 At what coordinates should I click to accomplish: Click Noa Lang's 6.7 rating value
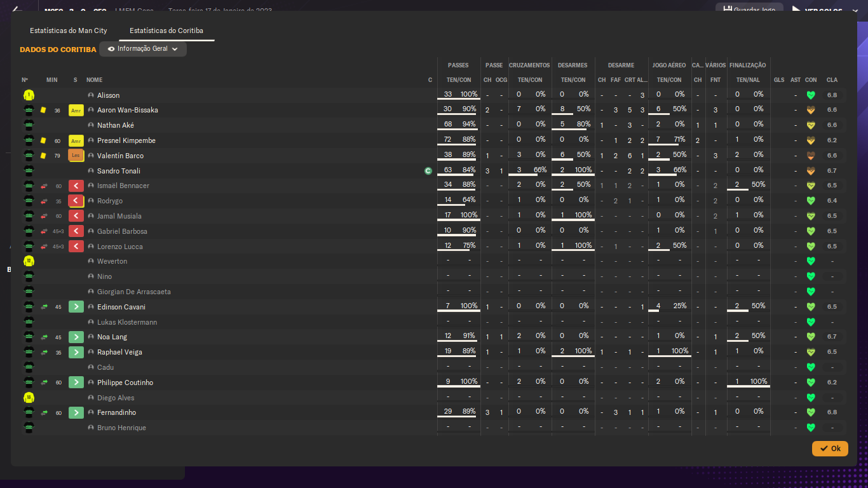tap(832, 337)
